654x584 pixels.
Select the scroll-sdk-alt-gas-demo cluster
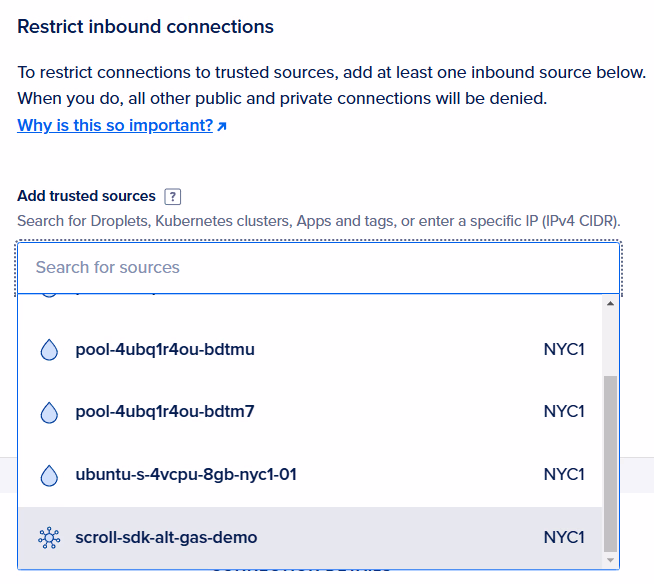166,537
